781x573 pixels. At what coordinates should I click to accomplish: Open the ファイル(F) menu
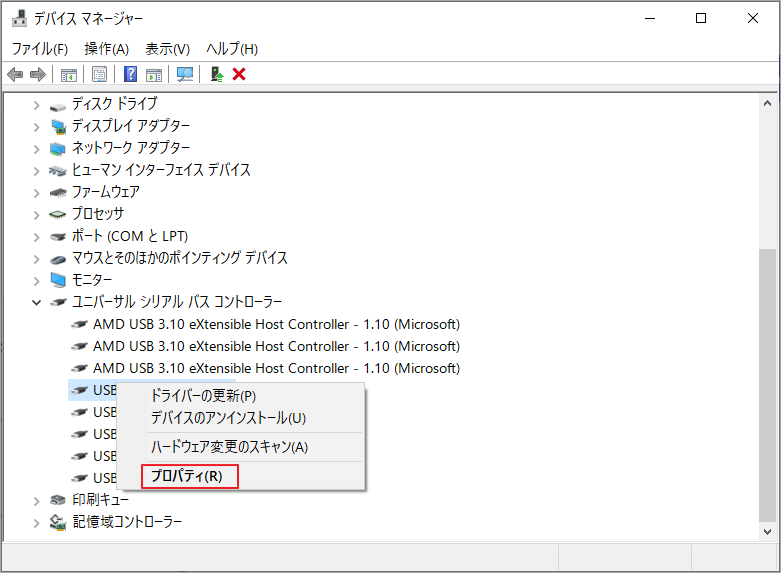40,49
